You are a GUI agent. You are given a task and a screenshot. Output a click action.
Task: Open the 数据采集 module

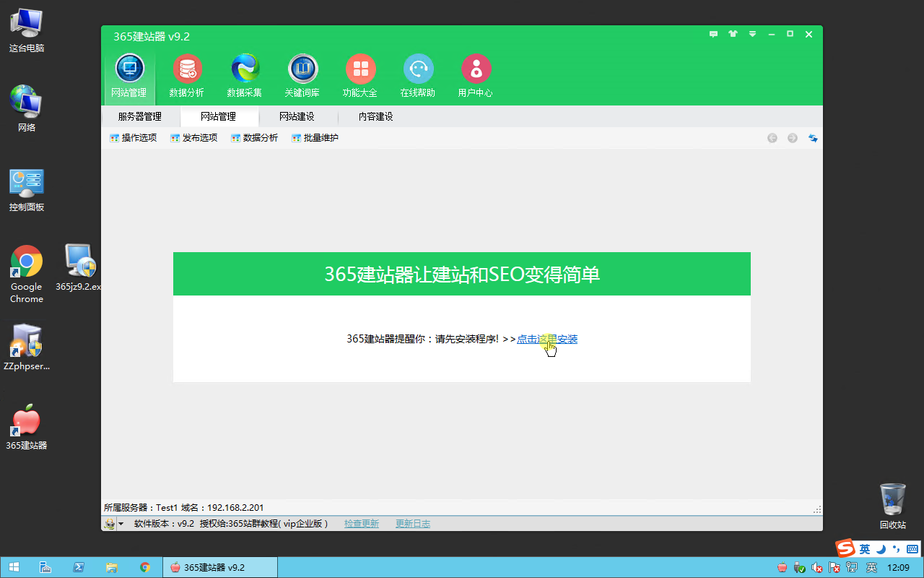coord(245,76)
